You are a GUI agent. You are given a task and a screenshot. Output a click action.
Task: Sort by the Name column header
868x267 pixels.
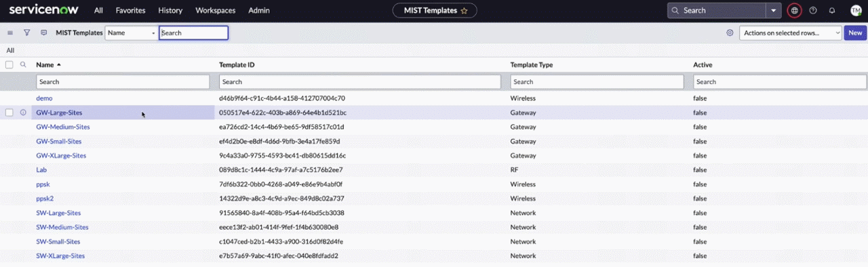(45, 65)
